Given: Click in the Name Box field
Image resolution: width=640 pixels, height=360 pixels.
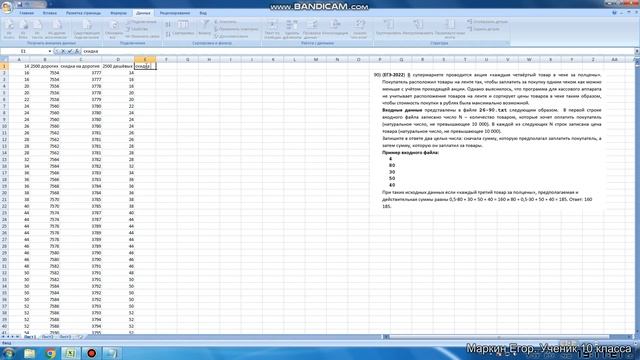Looking at the screenshot, I should click(24, 51).
